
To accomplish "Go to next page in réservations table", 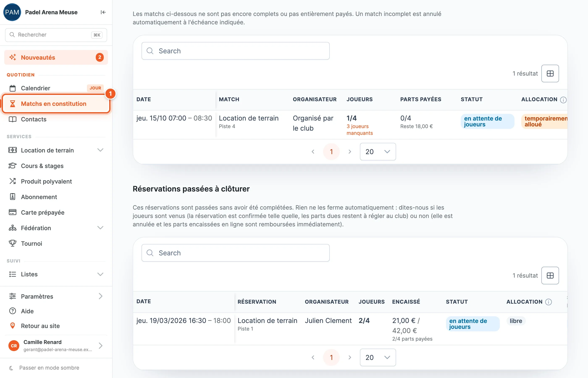I will [x=350, y=357].
